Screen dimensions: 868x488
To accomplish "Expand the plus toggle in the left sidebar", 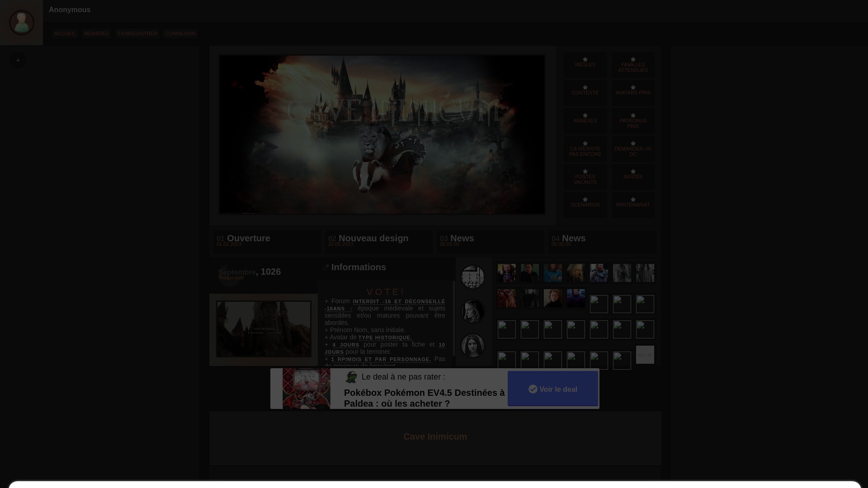I will tap(18, 60).
